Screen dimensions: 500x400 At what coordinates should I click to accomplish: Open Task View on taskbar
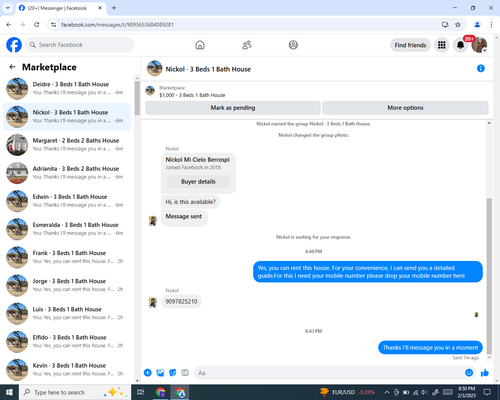click(x=141, y=392)
